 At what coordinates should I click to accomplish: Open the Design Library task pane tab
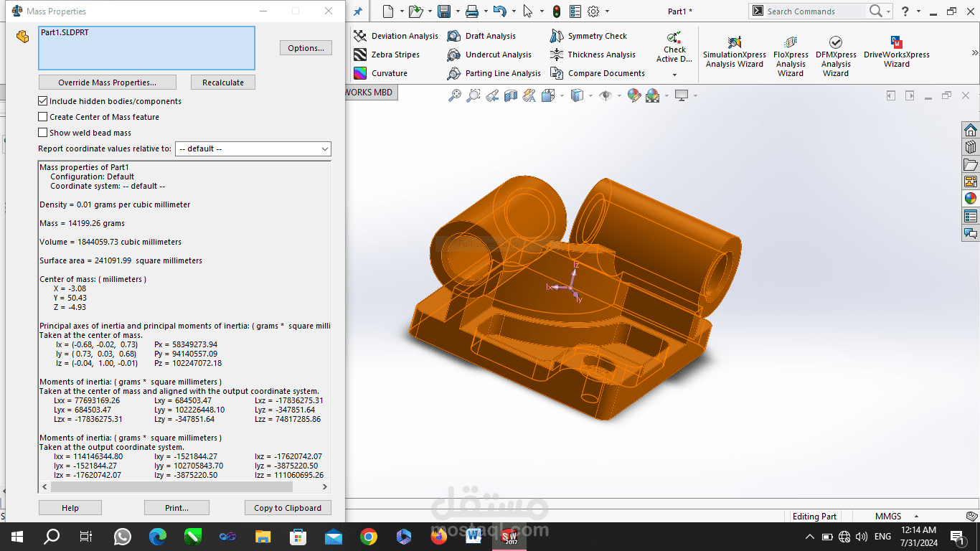tap(971, 147)
